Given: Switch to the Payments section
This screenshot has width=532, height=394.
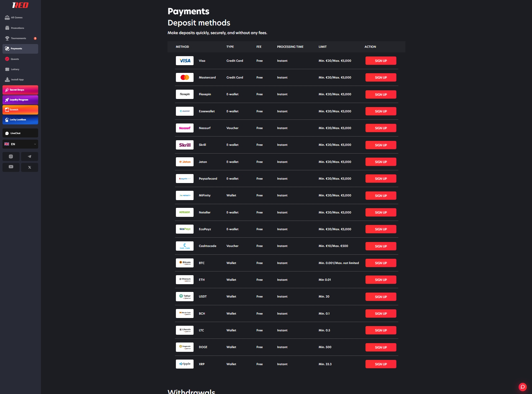Looking at the screenshot, I should 16,49.
